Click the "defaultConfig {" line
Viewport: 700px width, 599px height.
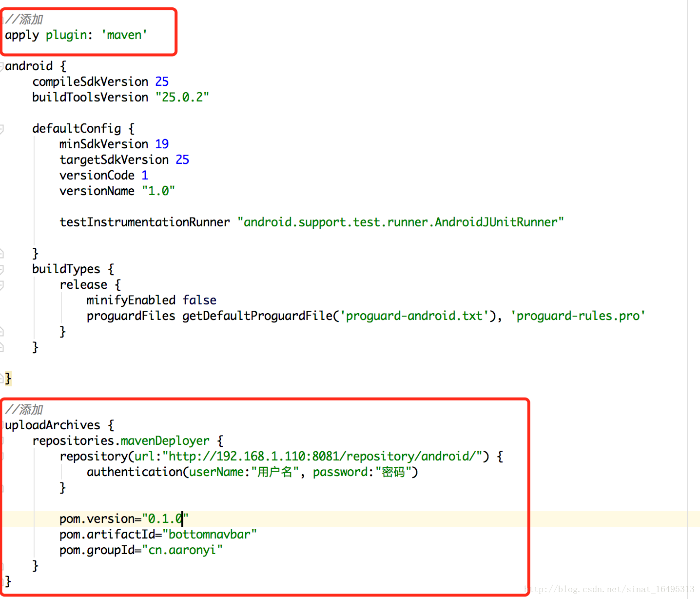point(83,129)
